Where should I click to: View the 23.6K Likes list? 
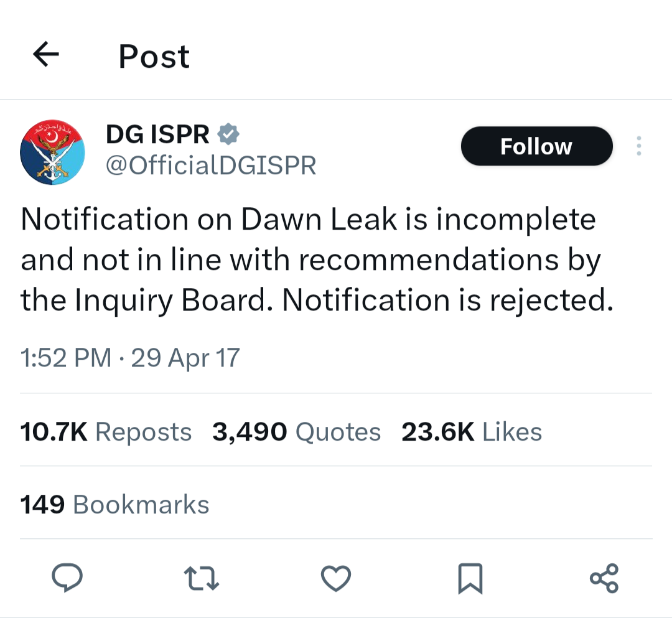[472, 431]
